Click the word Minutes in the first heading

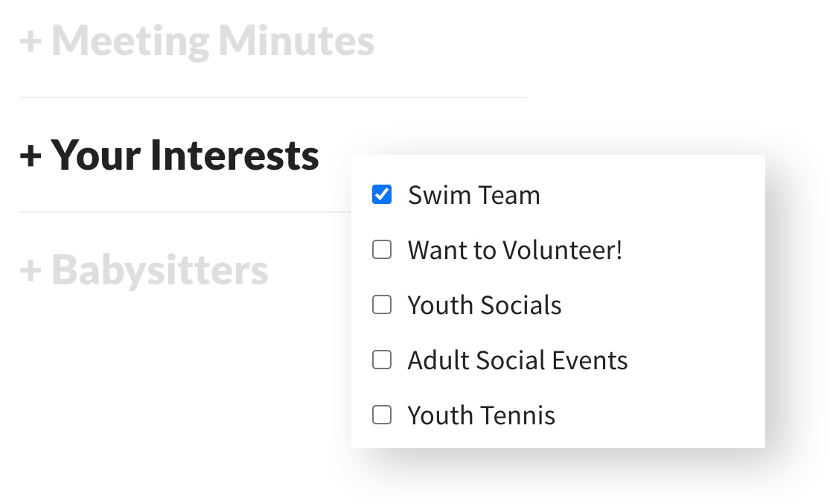[x=296, y=42]
